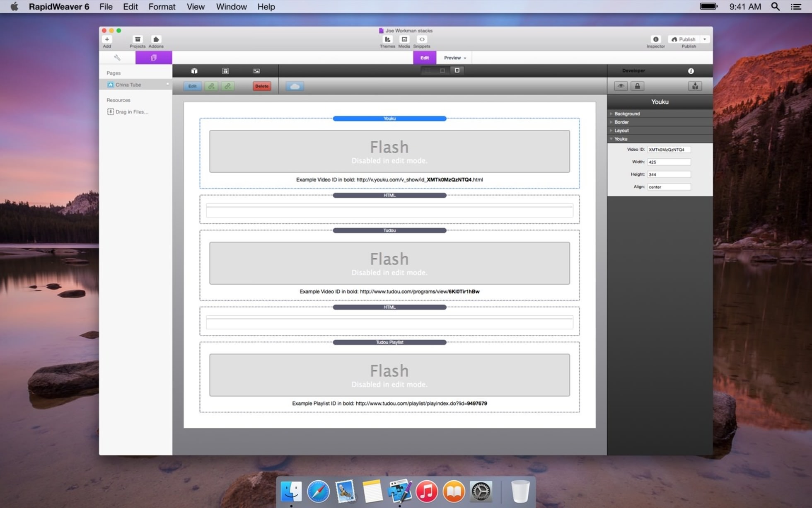Open the Addons puzzle icon

click(156, 39)
